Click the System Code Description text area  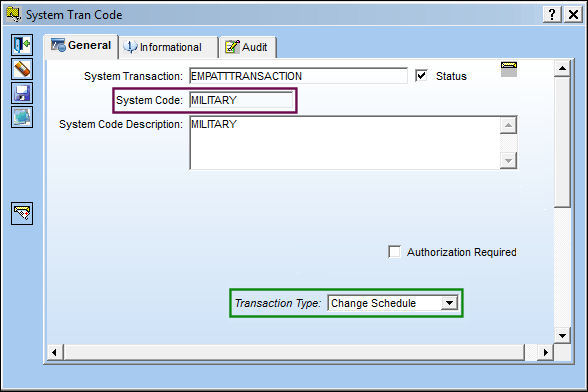click(x=345, y=143)
